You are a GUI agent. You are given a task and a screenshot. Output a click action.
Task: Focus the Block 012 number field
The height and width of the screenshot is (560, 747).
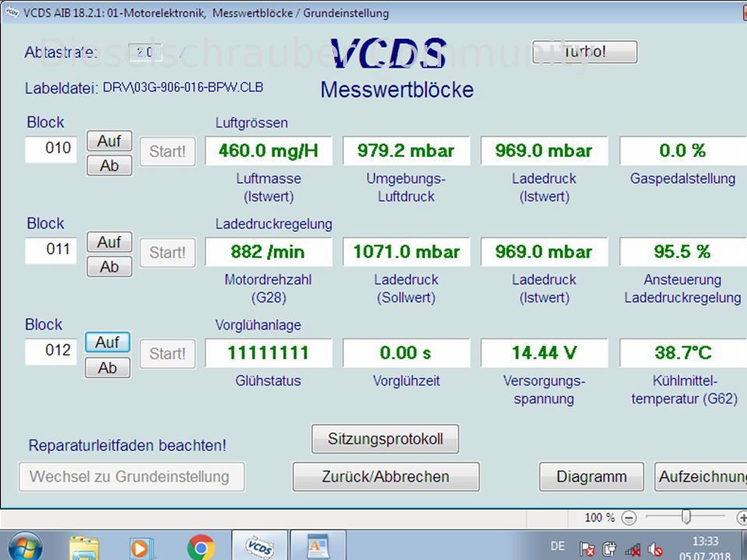tap(51, 352)
